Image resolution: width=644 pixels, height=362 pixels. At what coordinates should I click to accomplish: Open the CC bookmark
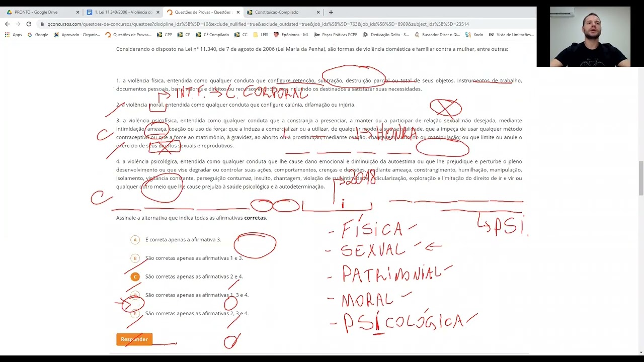pyautogui.click(x=241, y=35)
